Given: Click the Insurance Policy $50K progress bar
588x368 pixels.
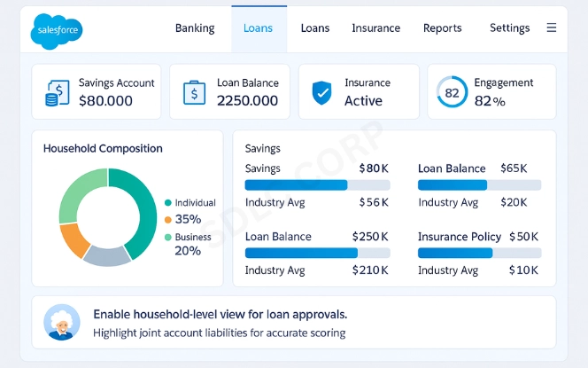Looking at the screenshot, I should pyautogui.click(x=479, y=253).
